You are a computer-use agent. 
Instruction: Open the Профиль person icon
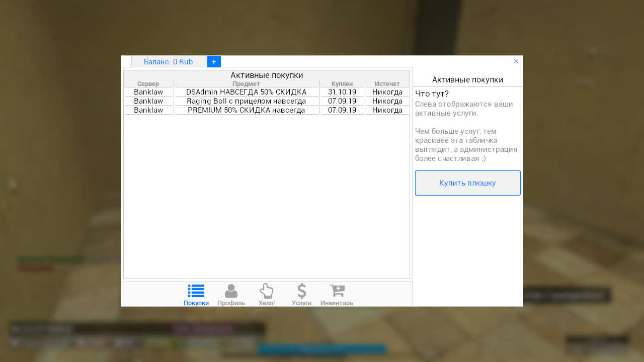pyautogui.click(x=231, y=291)
